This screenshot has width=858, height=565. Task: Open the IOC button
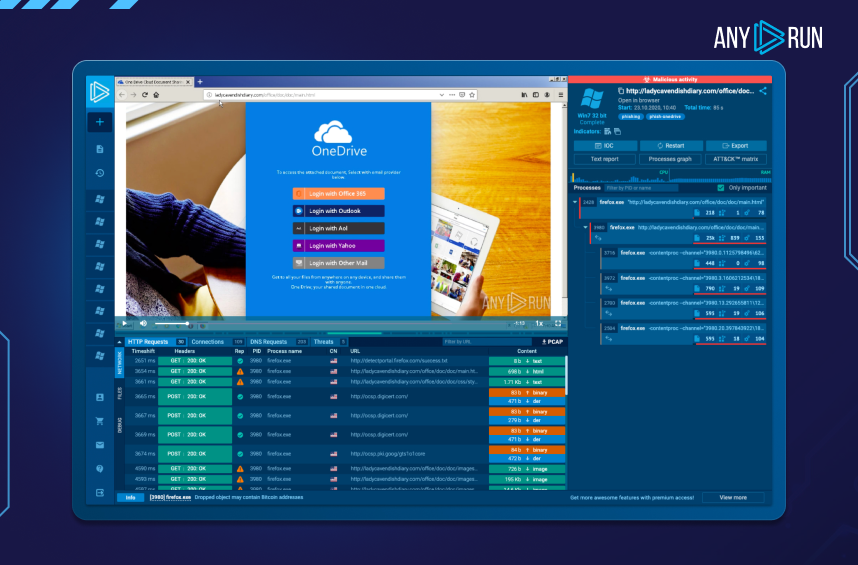[605, 145]
